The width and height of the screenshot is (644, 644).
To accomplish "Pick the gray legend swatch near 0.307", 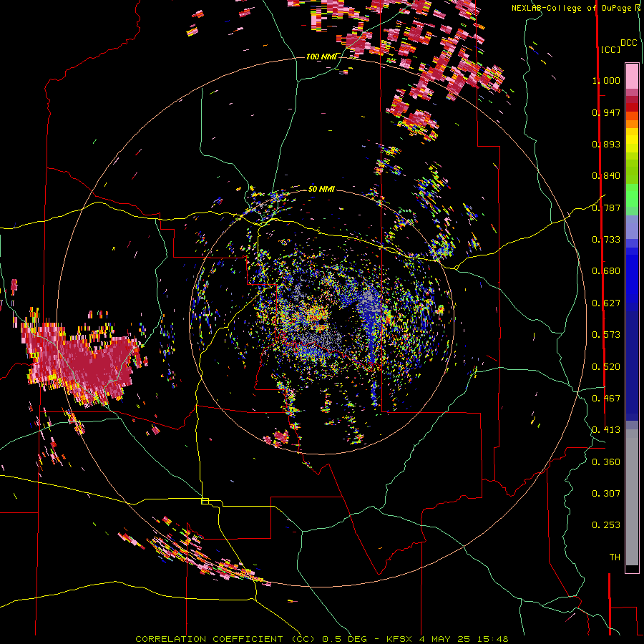I will pos(632,497).
